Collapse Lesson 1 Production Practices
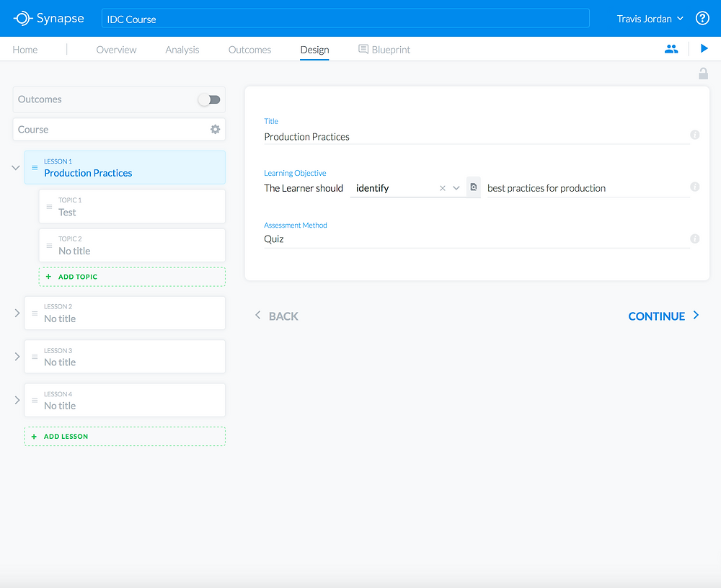 coord(16,168)
